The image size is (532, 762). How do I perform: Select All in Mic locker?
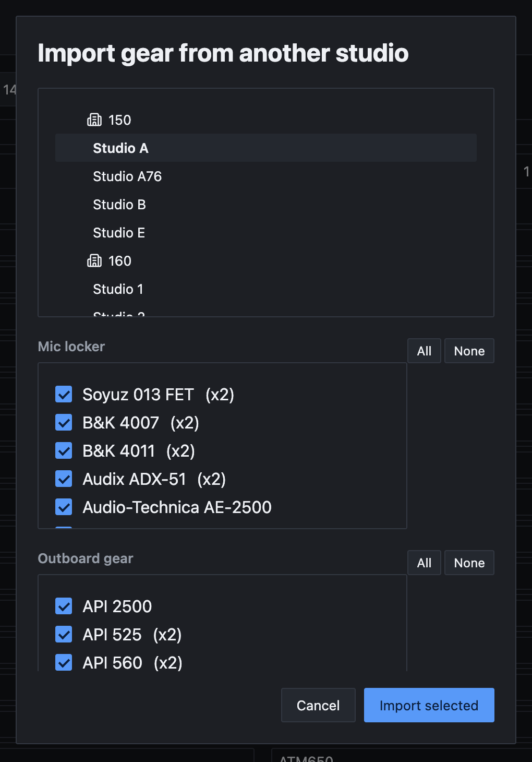pyautogui.click(x=424, y=351)
